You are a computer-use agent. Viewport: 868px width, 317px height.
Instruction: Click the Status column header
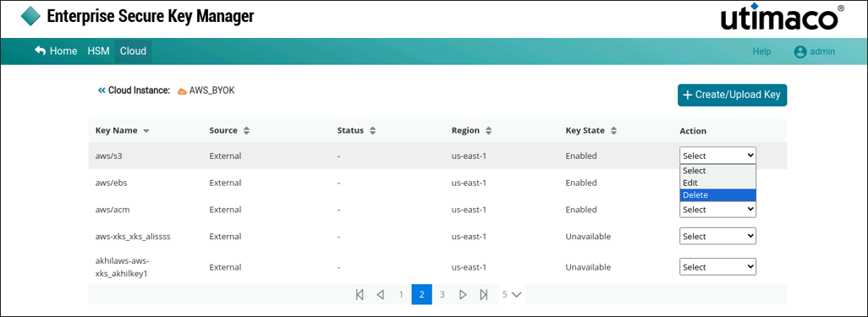click(350, 131)
